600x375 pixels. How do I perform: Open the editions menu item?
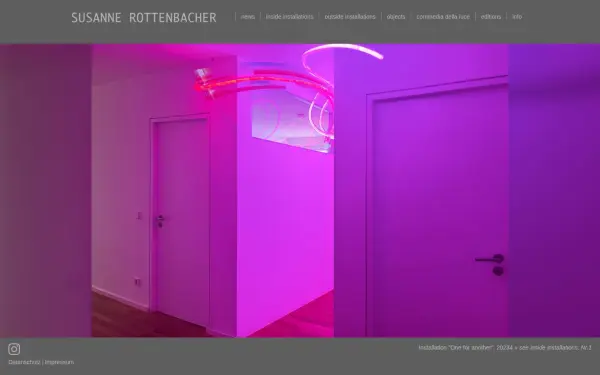click(491, 17)
